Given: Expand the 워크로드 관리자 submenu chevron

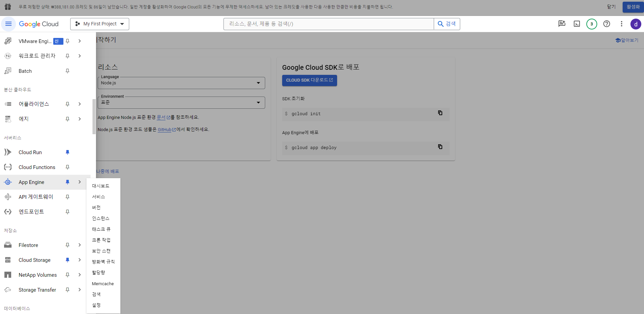Looking at the screenshot, I should [80, 56].
